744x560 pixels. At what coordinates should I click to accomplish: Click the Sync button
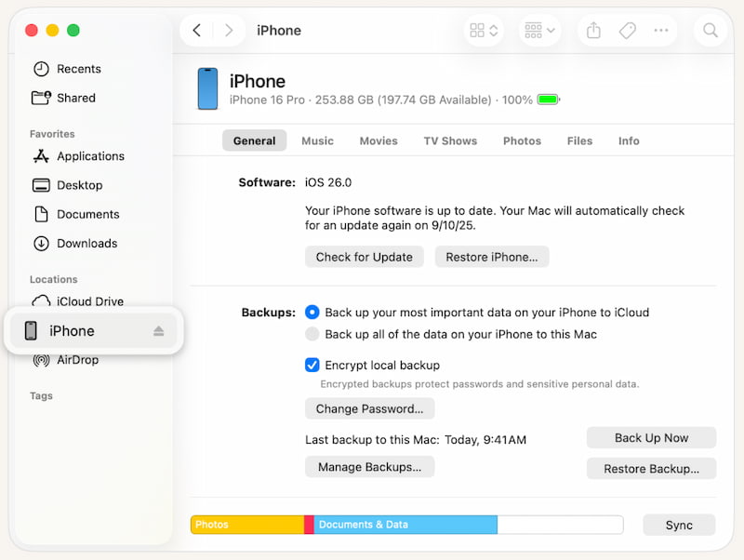(679, 525)
